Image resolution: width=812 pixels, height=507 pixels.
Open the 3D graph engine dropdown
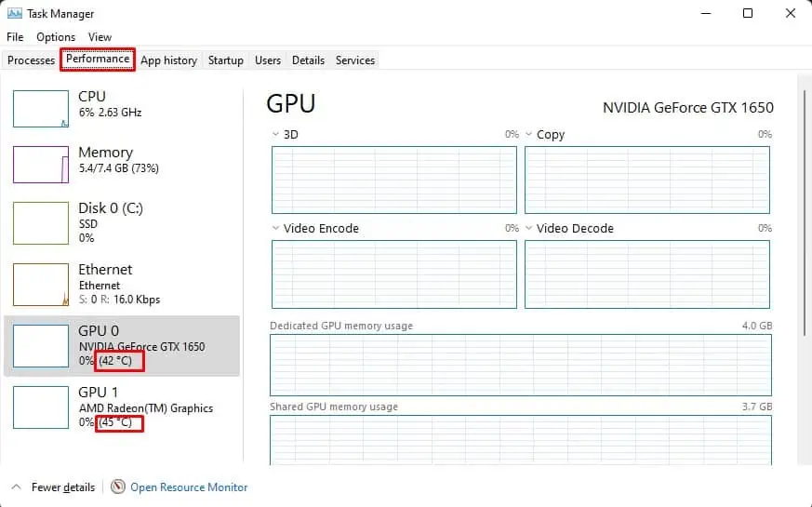275,135
